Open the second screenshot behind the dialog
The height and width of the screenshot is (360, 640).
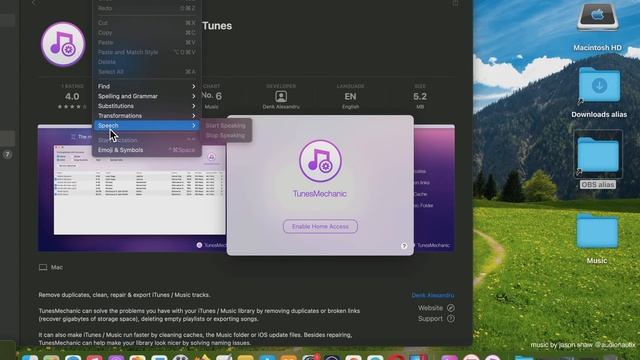point(434,188)
